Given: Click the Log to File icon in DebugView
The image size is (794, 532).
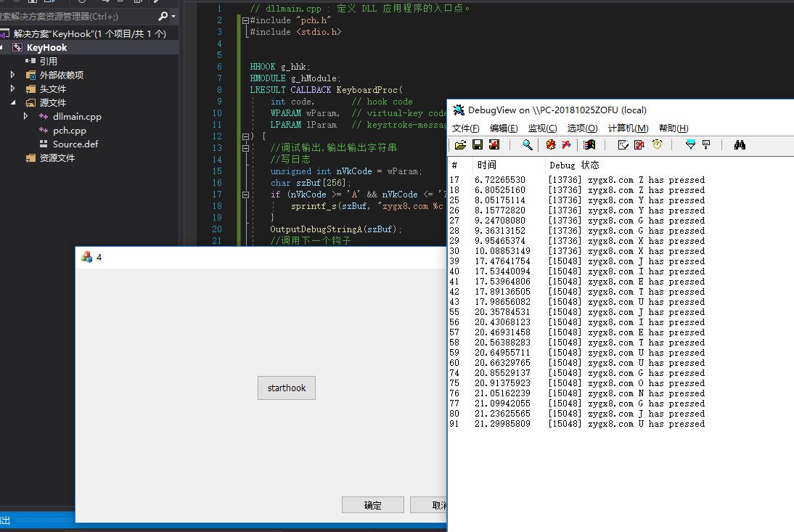Looking at the screenshot, I should coord(494,144).
